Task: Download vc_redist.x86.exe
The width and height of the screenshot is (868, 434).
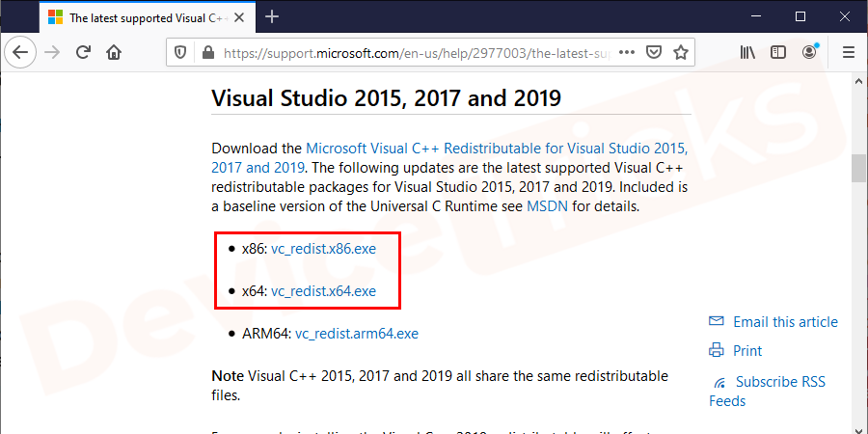Action: 323,249
